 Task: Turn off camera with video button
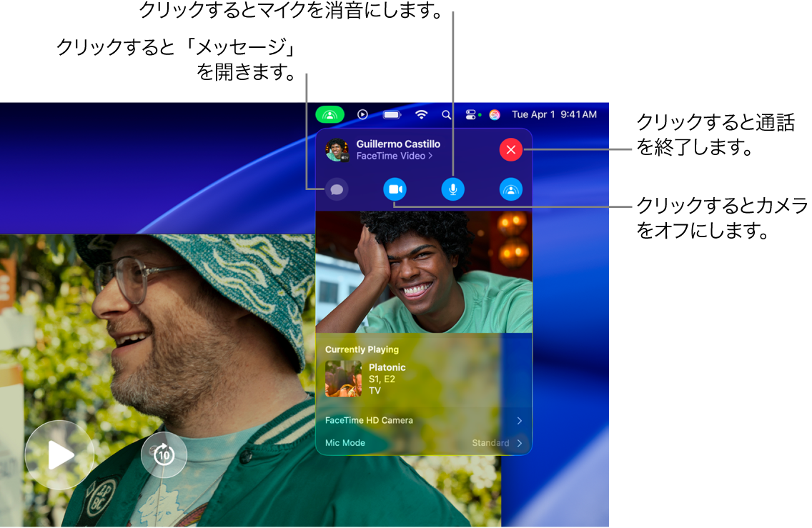tap(395, 189)
